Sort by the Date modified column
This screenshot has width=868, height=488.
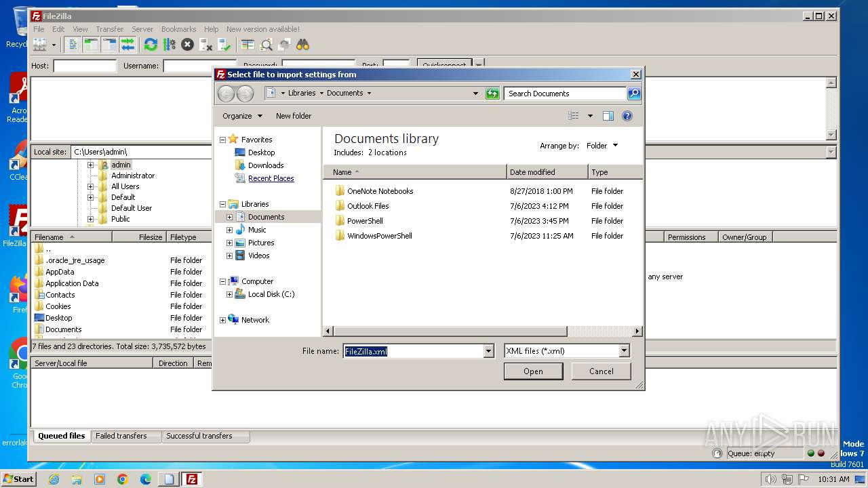(547, 172)
